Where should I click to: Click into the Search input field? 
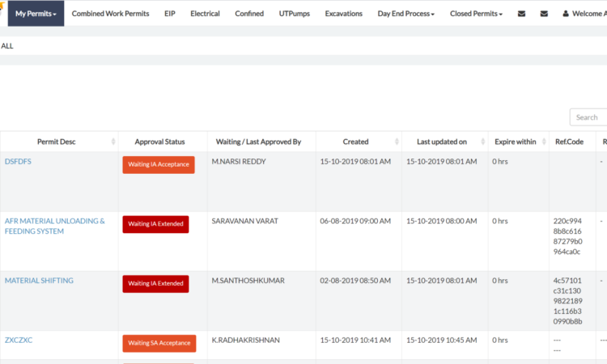click(x=588, y=117)
